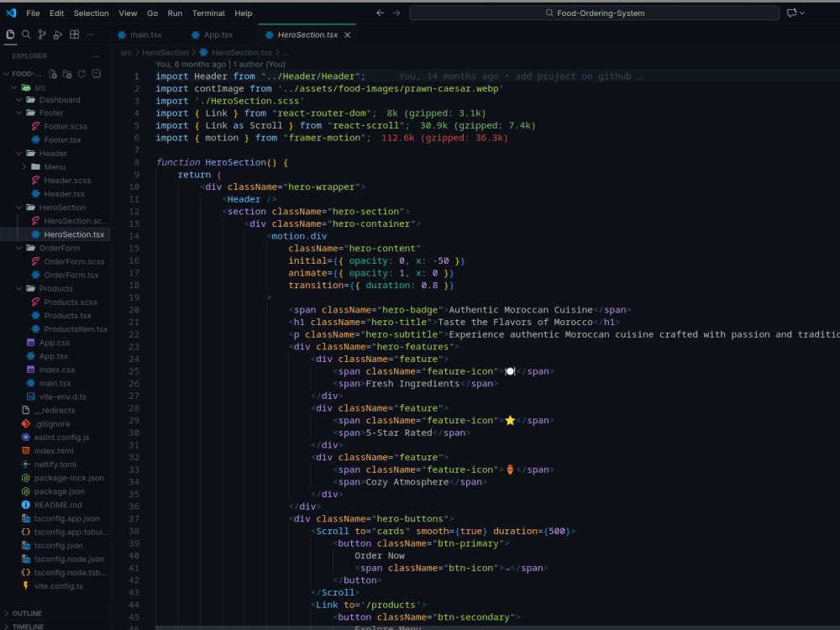
Task: Open the chat icon in title bar
Action: pos(792,13)
